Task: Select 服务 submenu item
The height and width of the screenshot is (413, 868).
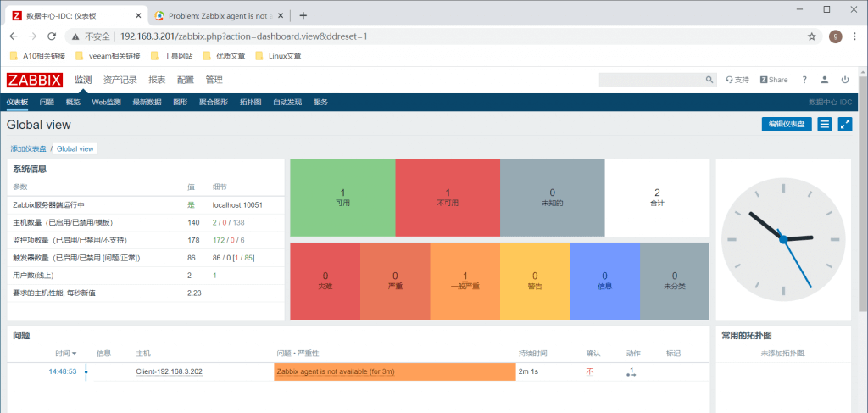Action: point(320,102)
